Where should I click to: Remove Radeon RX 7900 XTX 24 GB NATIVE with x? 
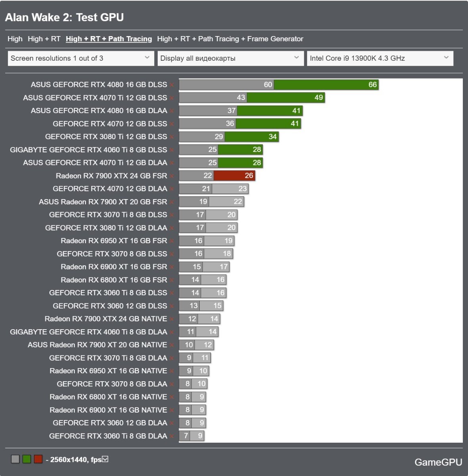[172, 319]
